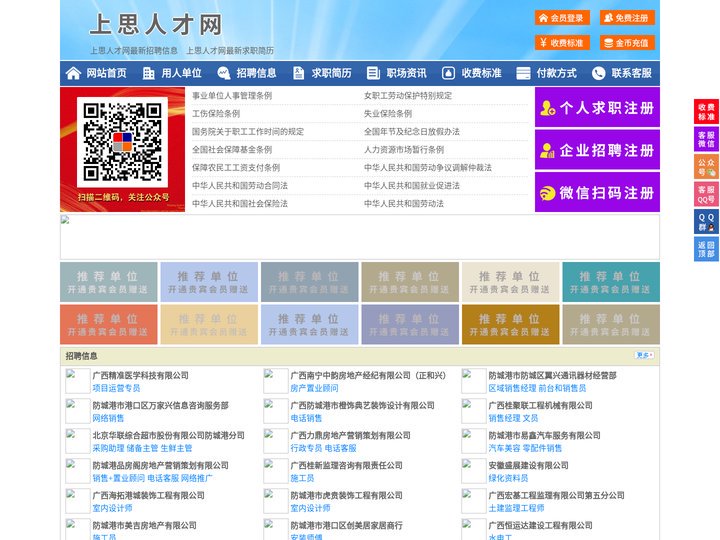
Task: Click the blue QQ群 side button
Action: tap(706, 222)
